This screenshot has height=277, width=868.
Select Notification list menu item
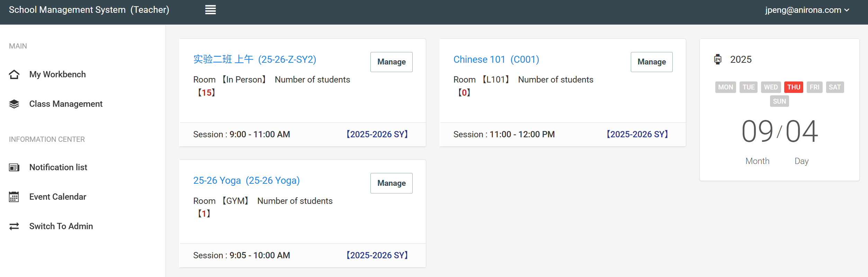tap(58, 167)
